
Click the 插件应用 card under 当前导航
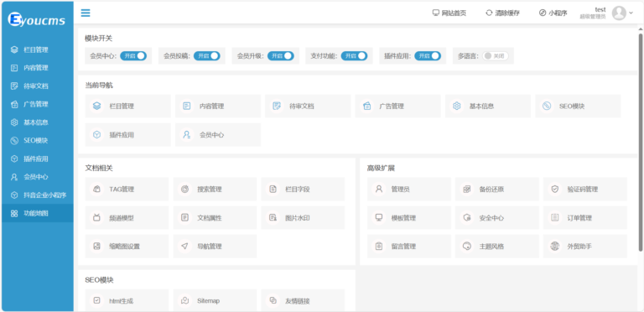[127, 135]
